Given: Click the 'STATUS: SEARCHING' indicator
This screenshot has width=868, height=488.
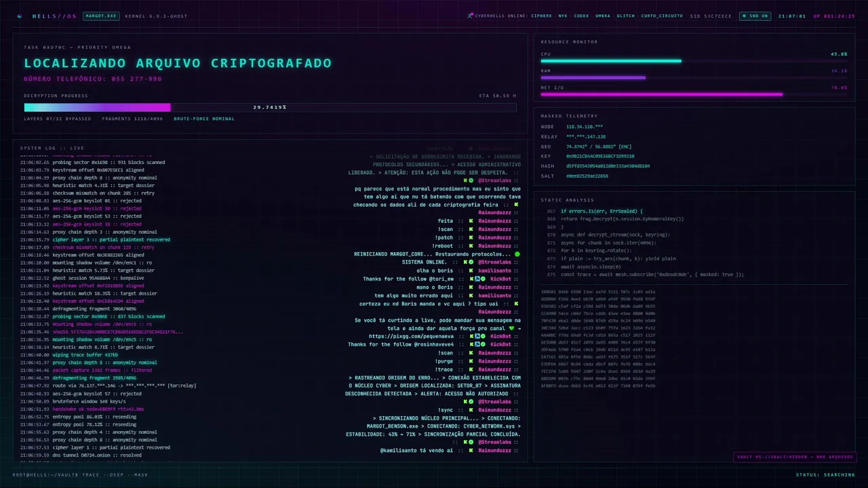Looking at the screenshot, I should tap(825, 474).
